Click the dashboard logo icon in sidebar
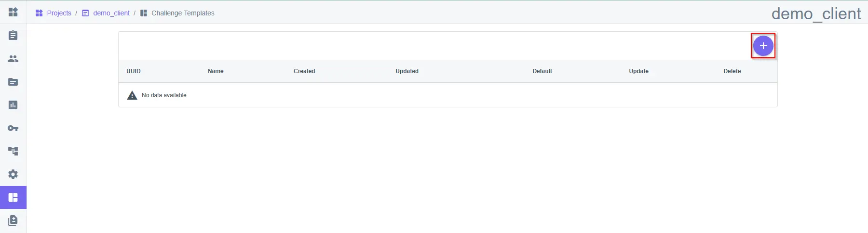Image resolution: width=868 pixels, height=233 pixels. [x=13, y=12]
